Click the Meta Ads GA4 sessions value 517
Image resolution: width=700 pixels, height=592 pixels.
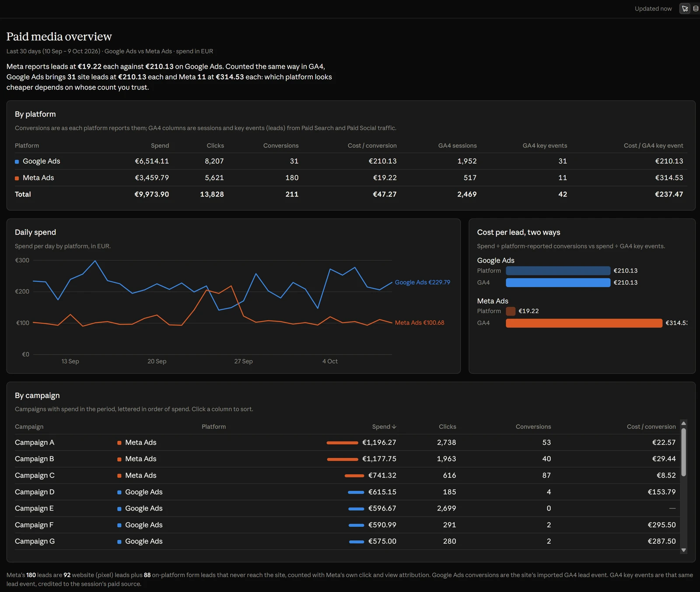[470, 178]
